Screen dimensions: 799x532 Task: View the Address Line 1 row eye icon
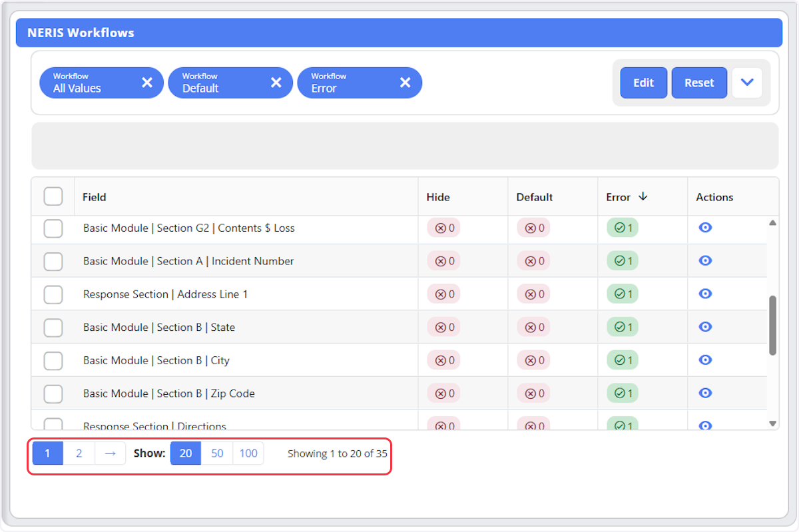point(706,294)
